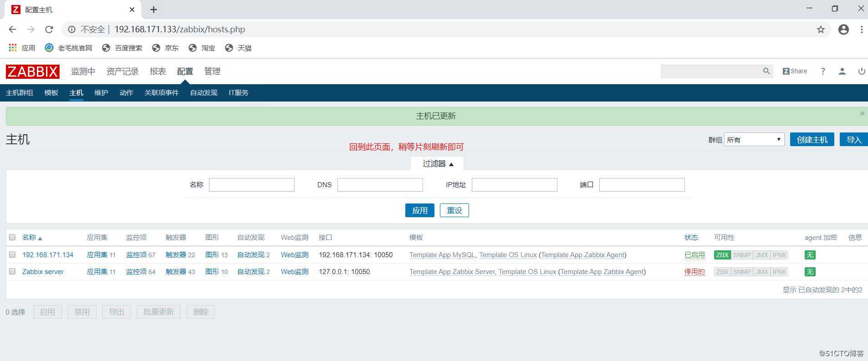
Task: Open the 资产记录 main menu
Action: click(123, 71)
